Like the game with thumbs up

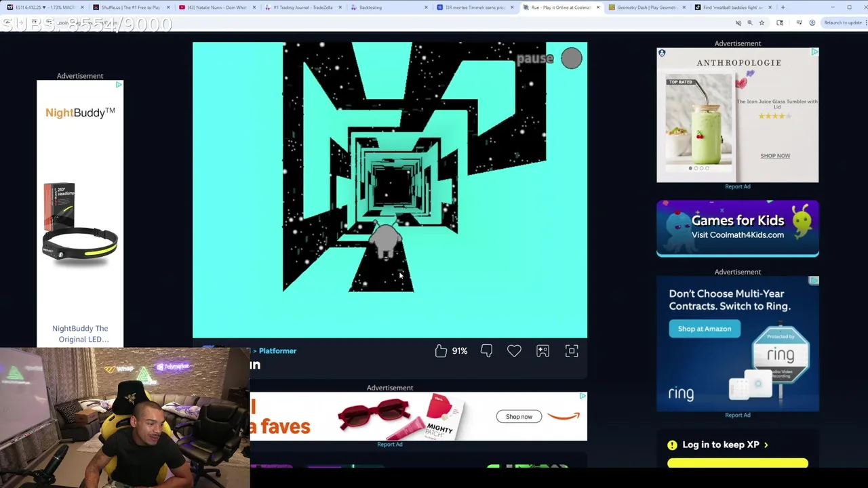pyautogui.click(x=441, y=351)
